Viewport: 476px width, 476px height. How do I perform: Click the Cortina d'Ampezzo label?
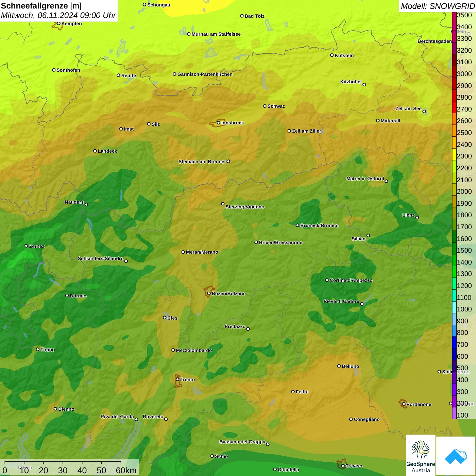click(351, 280)
